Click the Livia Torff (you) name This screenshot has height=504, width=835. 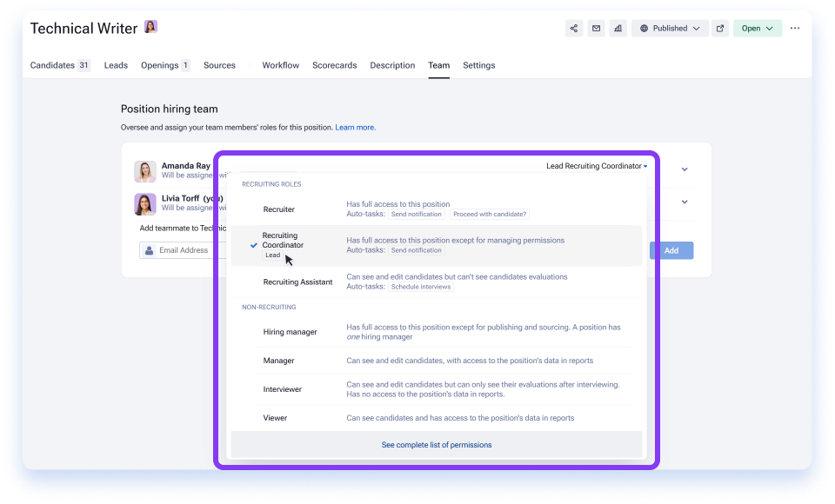click(192, 198)
